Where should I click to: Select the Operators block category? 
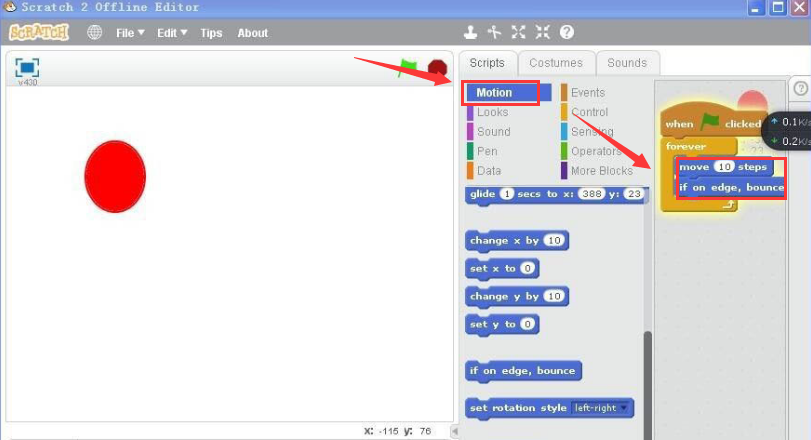(592, 151)
